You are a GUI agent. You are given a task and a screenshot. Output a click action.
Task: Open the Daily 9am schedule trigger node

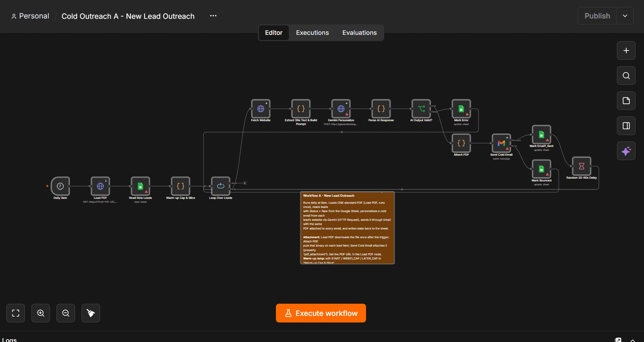click(60, 186)
